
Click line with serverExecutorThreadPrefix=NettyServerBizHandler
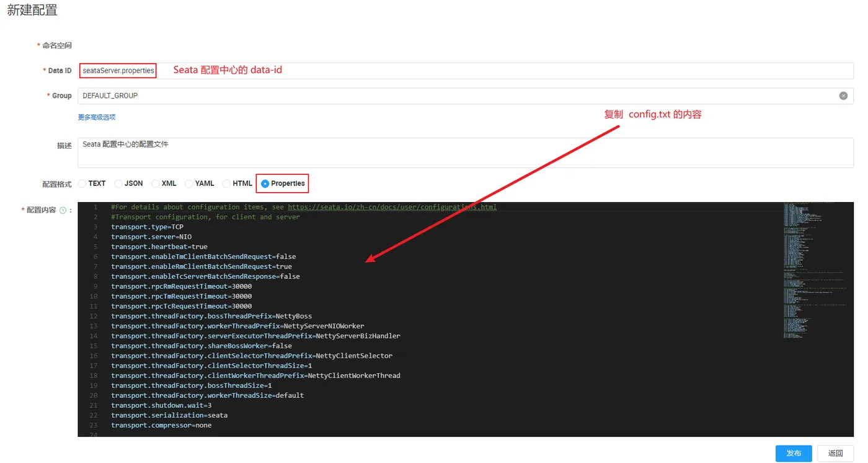coord(255,336)
